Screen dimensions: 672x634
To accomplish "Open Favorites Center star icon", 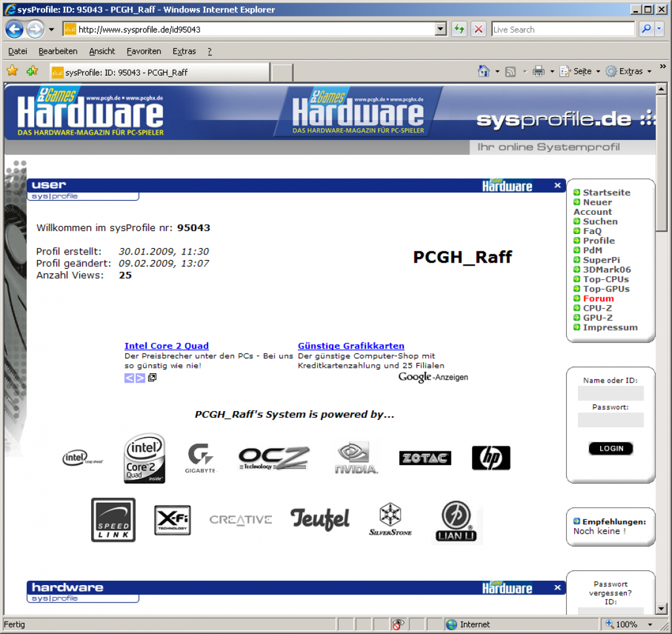I will click(x=12, y=71).
